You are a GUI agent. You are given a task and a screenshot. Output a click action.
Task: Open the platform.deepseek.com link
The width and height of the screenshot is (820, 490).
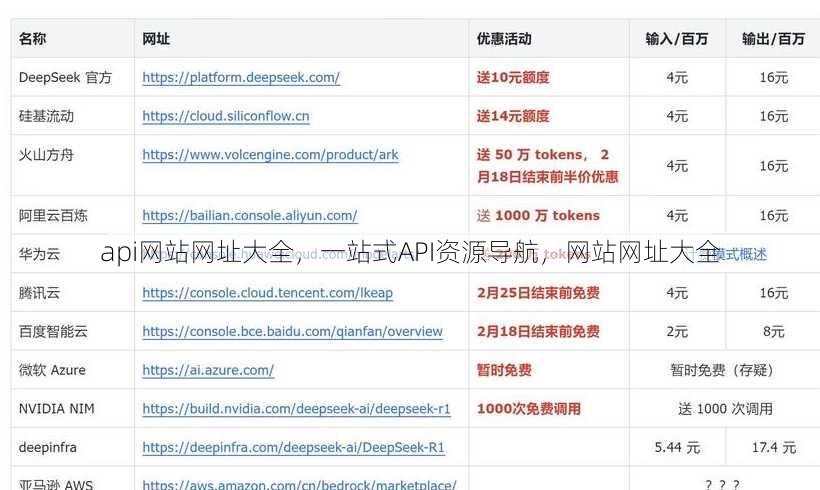point(241,77)
